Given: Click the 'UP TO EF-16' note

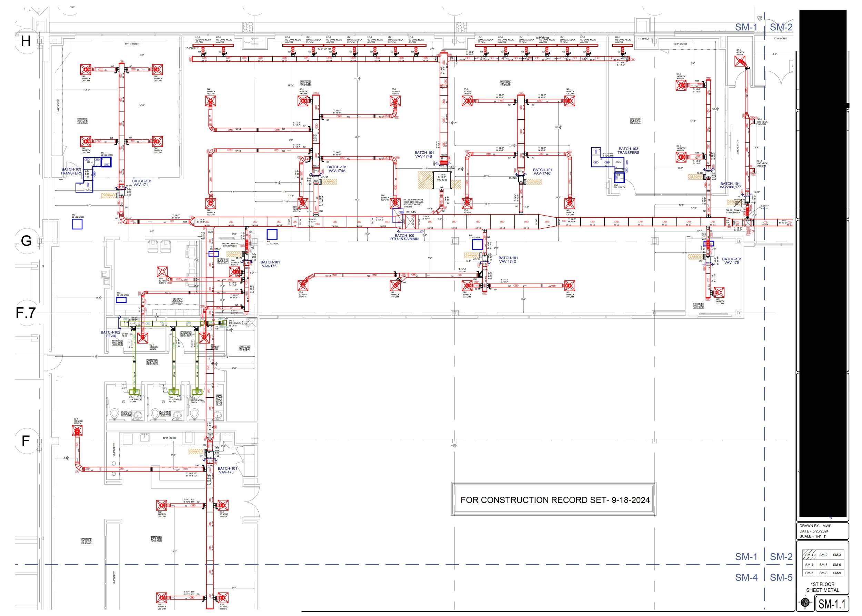Looking at the screenshot, I should point(125,335).
